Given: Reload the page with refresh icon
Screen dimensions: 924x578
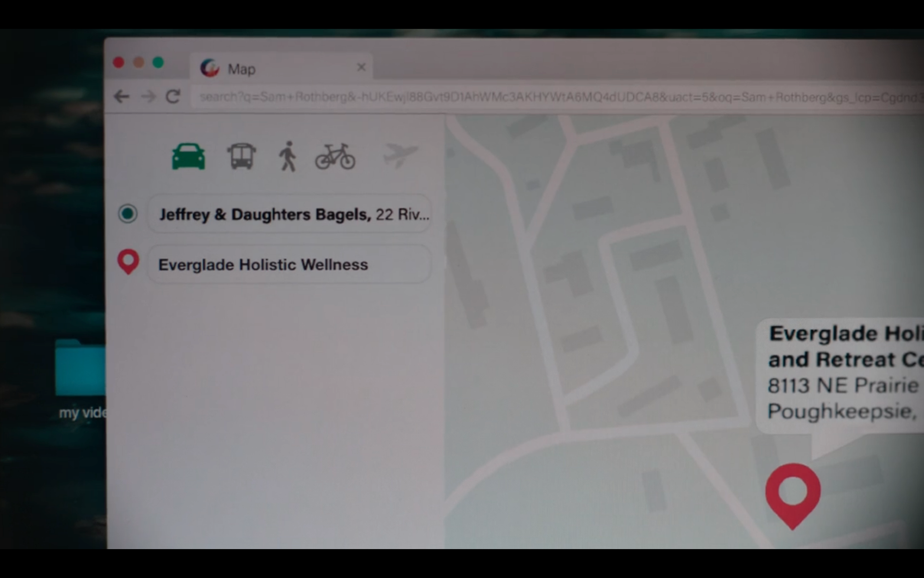Looking at the screenshot, I should pyautogui.click(x=173, y=97).
